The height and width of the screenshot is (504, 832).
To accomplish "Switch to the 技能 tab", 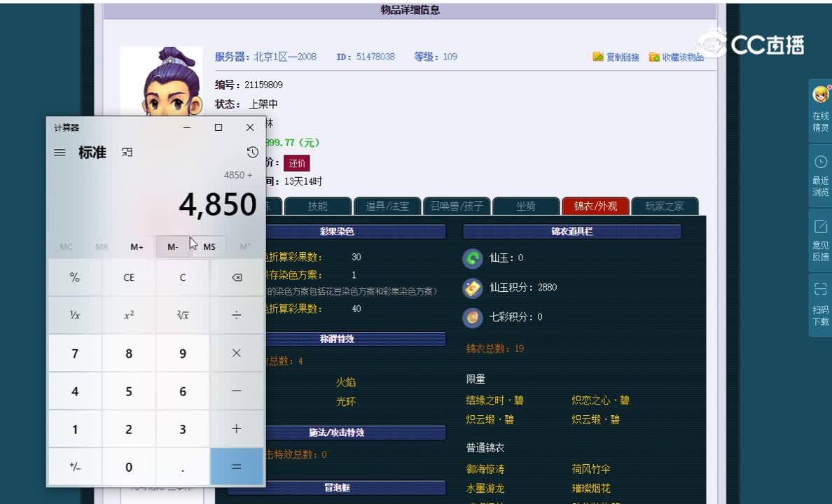I will (318, 206).
